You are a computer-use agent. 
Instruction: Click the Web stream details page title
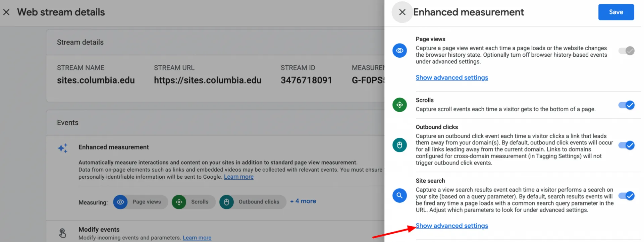[61, 12]
